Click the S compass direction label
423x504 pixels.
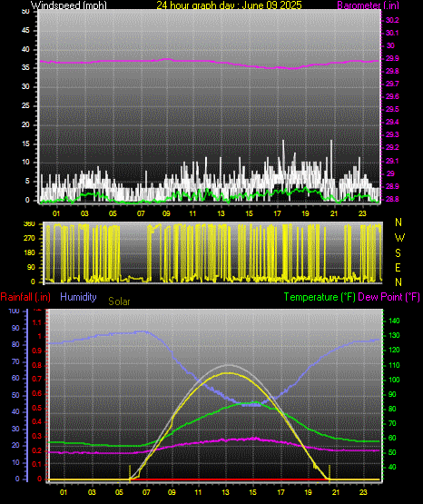(x=398, y=253)
